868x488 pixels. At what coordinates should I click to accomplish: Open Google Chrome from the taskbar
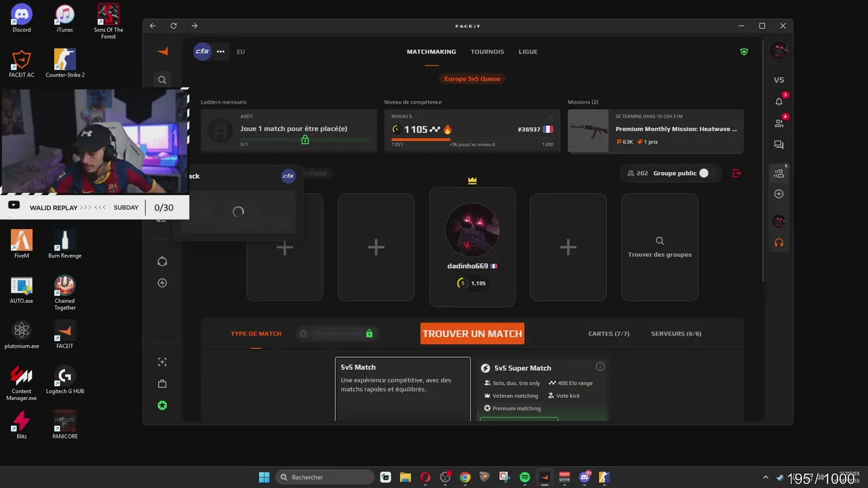point(465,477)
